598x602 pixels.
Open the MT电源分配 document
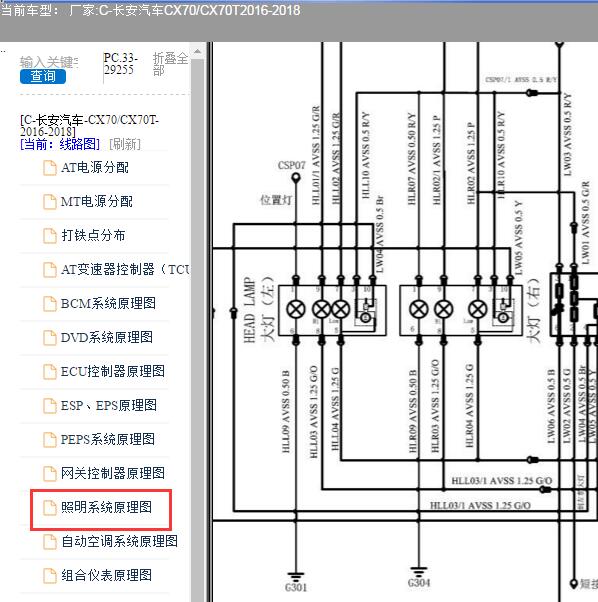(x=96, y=201)
